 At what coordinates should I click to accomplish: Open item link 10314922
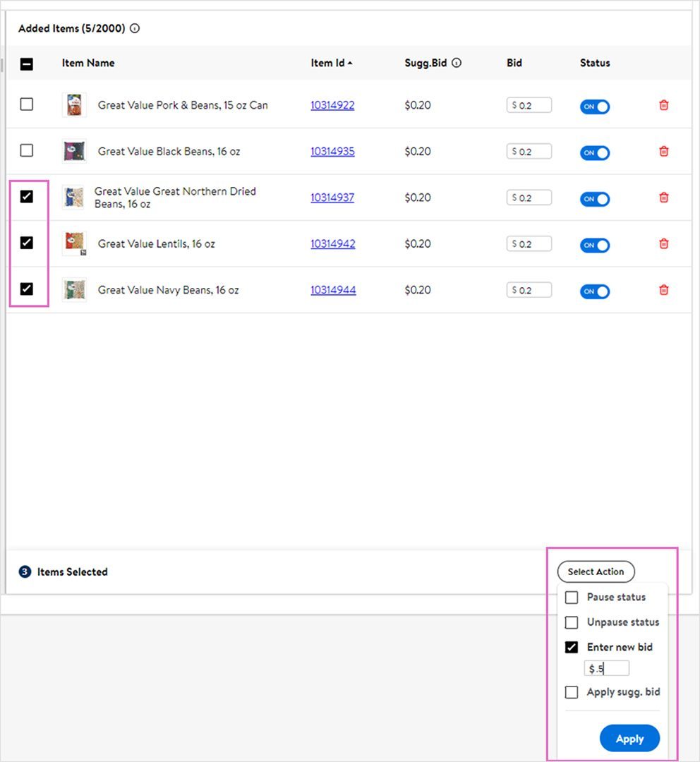[x=332, y=104]
